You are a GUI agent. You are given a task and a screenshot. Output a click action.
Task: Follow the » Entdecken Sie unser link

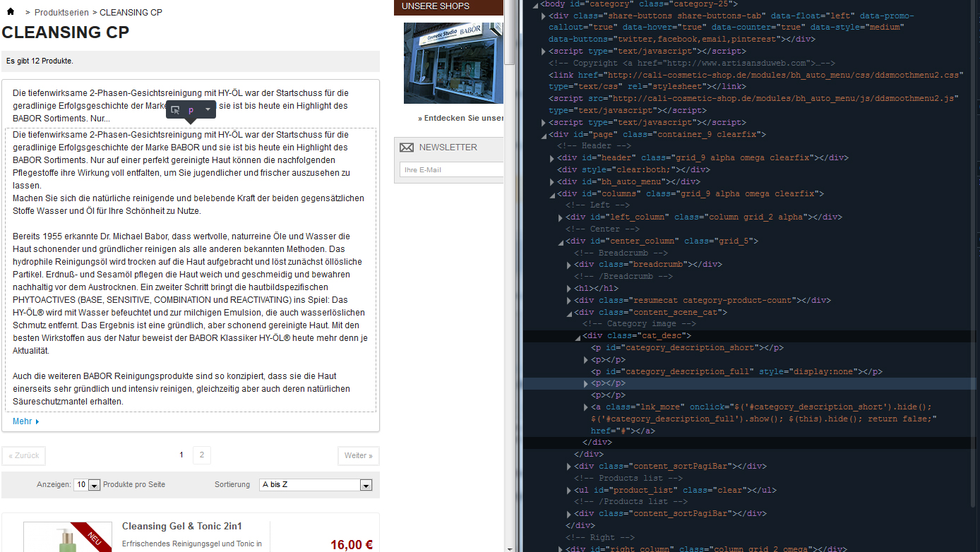point(460,118)
